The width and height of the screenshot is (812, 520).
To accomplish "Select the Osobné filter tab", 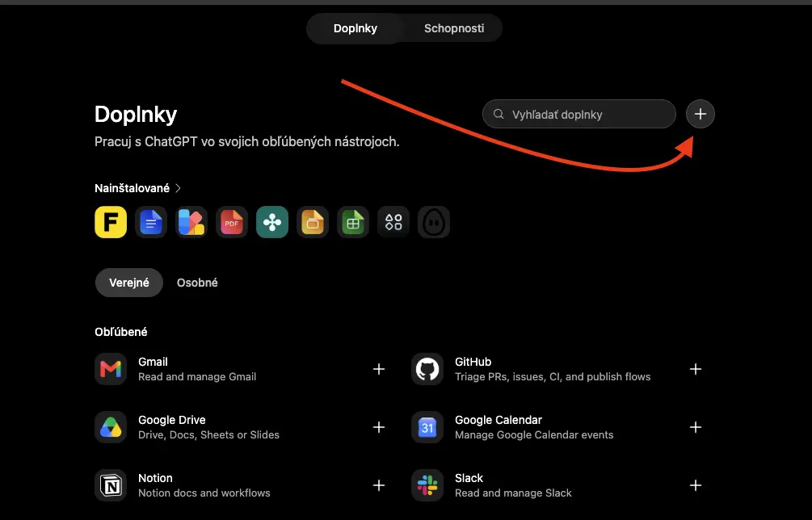I will point(197,283).
